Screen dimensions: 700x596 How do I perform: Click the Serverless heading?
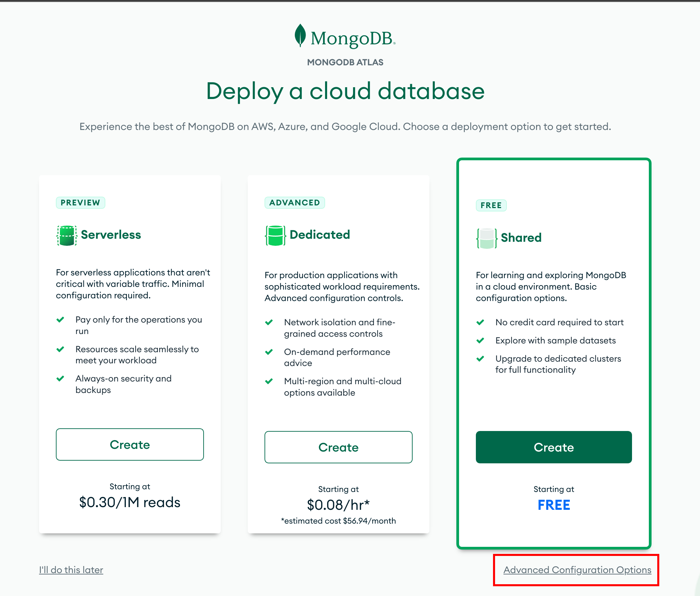point(111,235)
